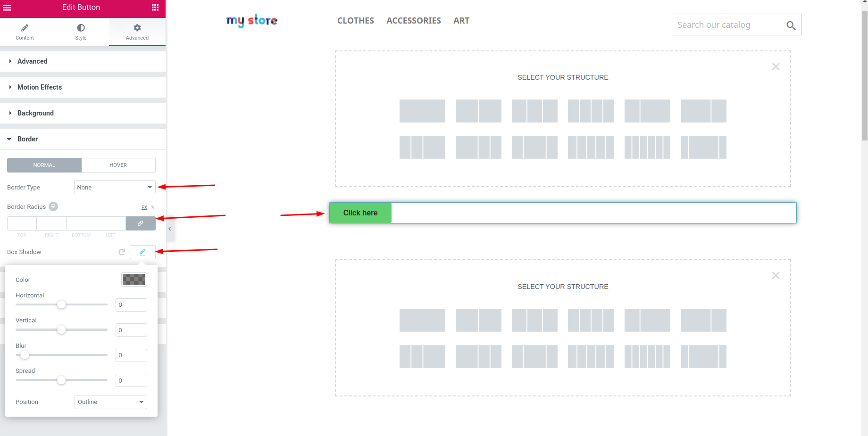The width and height of the screenshot is (868, 436).
Task: Click the my store logo
Action: 252,20
